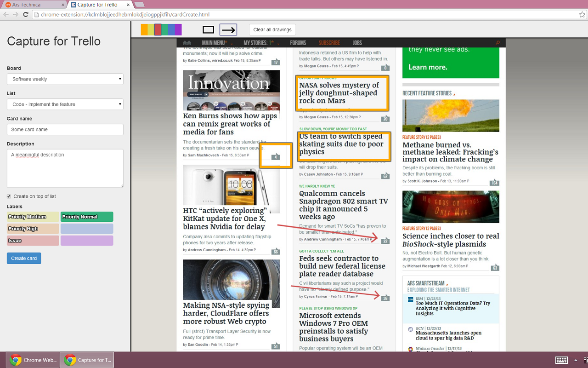This screenshot has height=368, width=588.
Task: Pick the red drawing color
Action: [x=158, y=30]
